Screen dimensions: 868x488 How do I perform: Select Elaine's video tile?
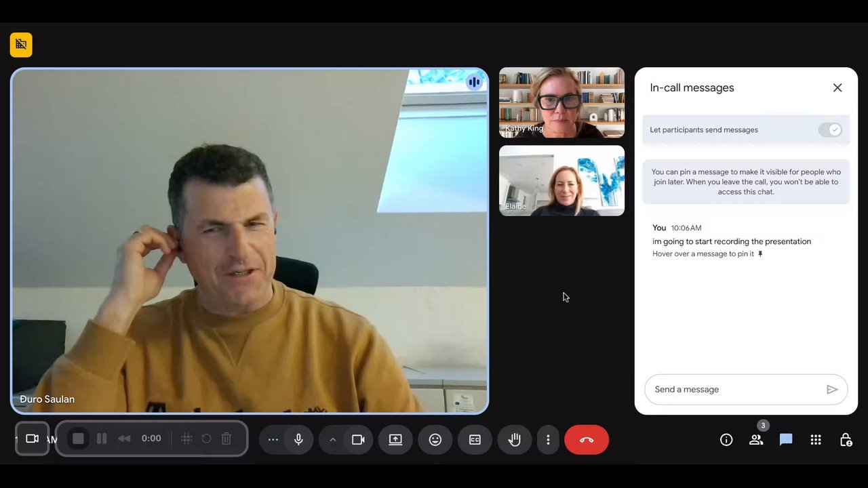click(x=561, y=180)
